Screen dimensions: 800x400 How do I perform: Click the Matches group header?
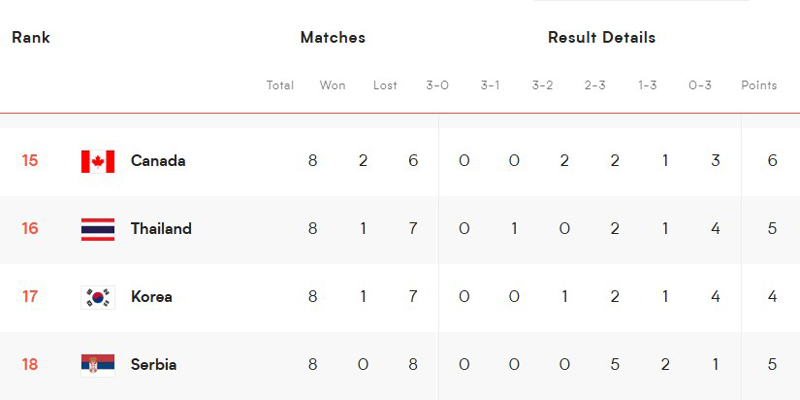coord(333,37)
